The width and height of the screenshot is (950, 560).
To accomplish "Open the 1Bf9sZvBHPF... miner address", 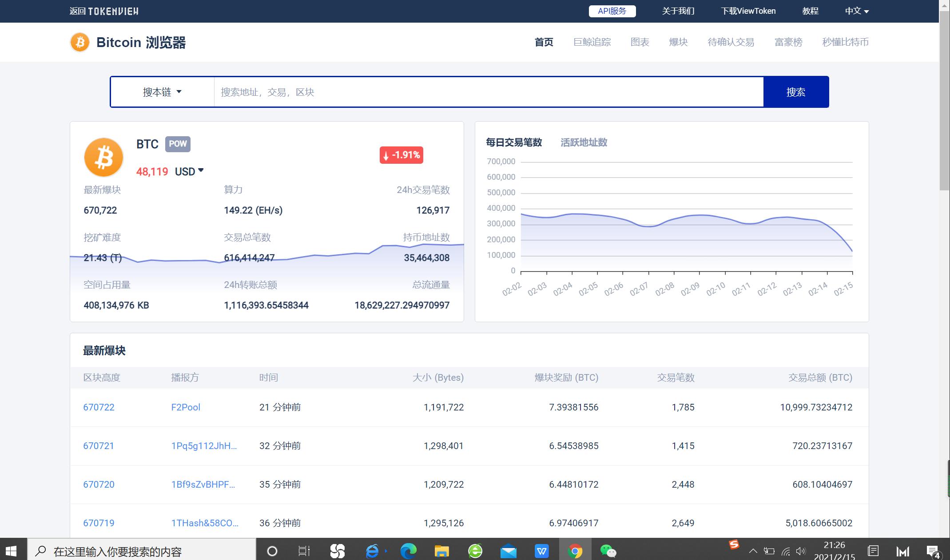I will click(x=203, y=485).
